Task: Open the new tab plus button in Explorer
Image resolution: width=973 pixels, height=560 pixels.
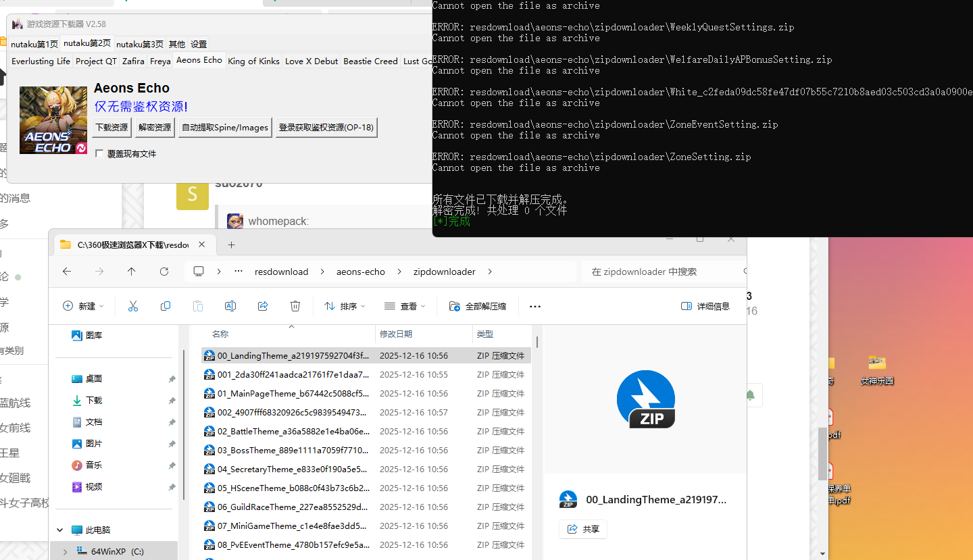Action: (231, 245)
